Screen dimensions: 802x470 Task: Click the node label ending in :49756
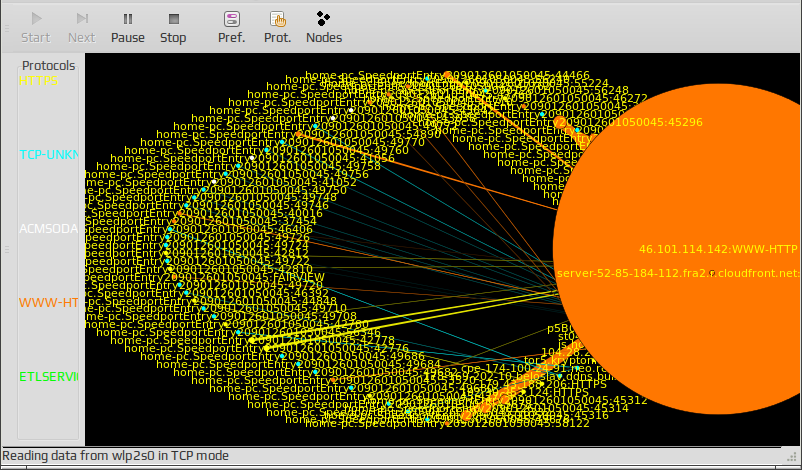pos(227,174)
